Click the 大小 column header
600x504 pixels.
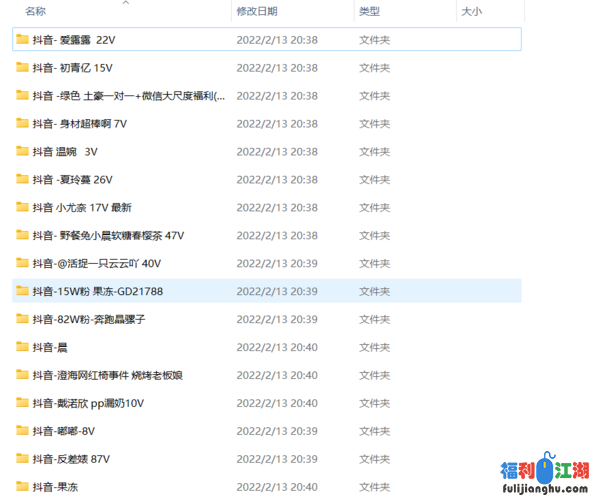click(x=470, y=12)
